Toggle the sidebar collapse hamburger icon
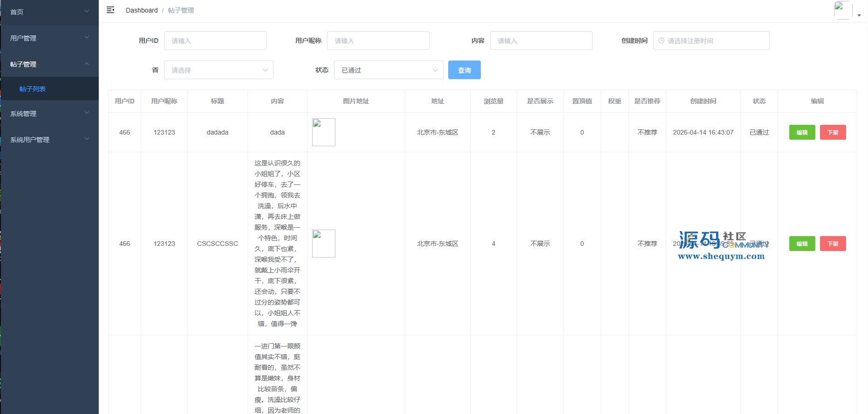868x414 pixels. click(x=110, y=10)
